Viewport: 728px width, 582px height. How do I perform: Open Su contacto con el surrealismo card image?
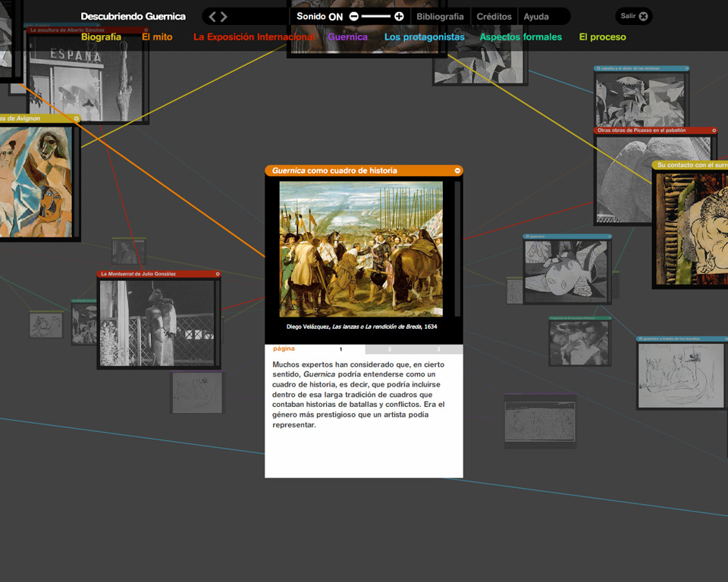tap(692, 228)
